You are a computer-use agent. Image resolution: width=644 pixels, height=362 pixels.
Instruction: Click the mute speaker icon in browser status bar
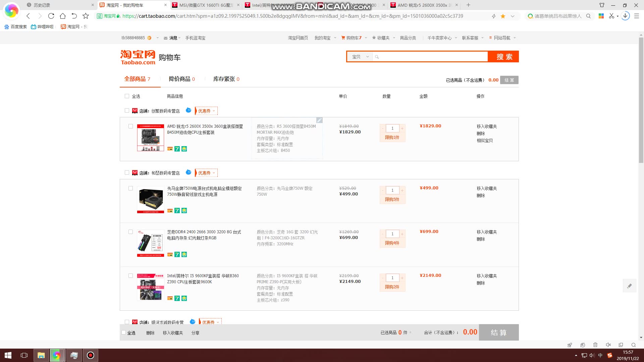pyautogui.click(x=608, y=345)
